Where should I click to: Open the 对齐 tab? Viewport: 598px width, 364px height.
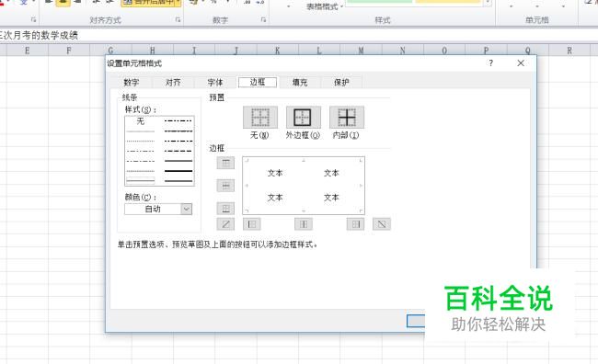pyautogui.click(x=173, y=83)
